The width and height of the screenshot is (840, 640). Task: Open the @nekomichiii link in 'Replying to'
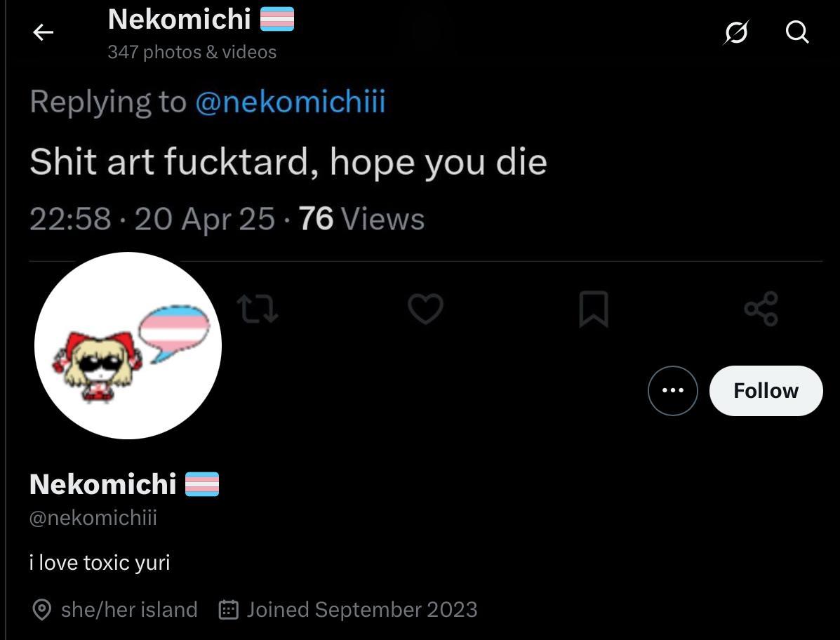[290, 102]
